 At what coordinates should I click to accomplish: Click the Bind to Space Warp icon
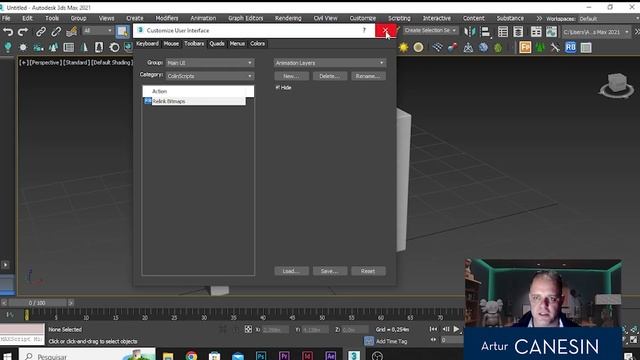tap(71, 31)
